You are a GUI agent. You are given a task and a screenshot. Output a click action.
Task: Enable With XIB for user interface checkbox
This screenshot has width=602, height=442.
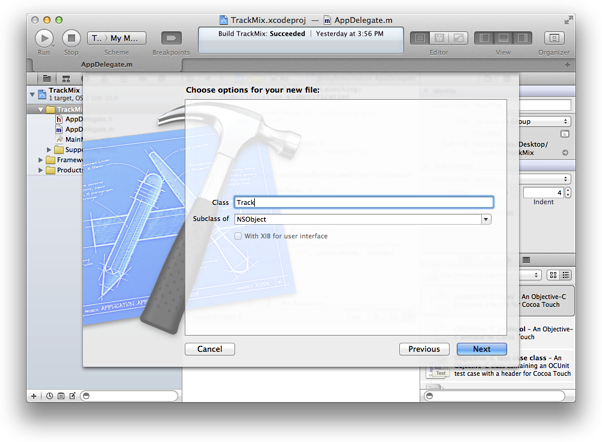[238, 236]
